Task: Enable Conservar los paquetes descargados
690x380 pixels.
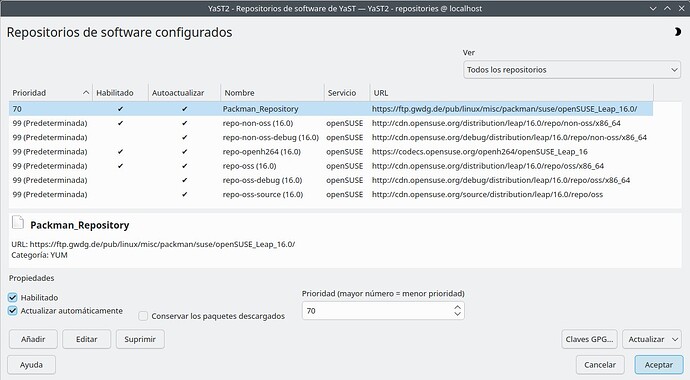Action: pos(143,316)
